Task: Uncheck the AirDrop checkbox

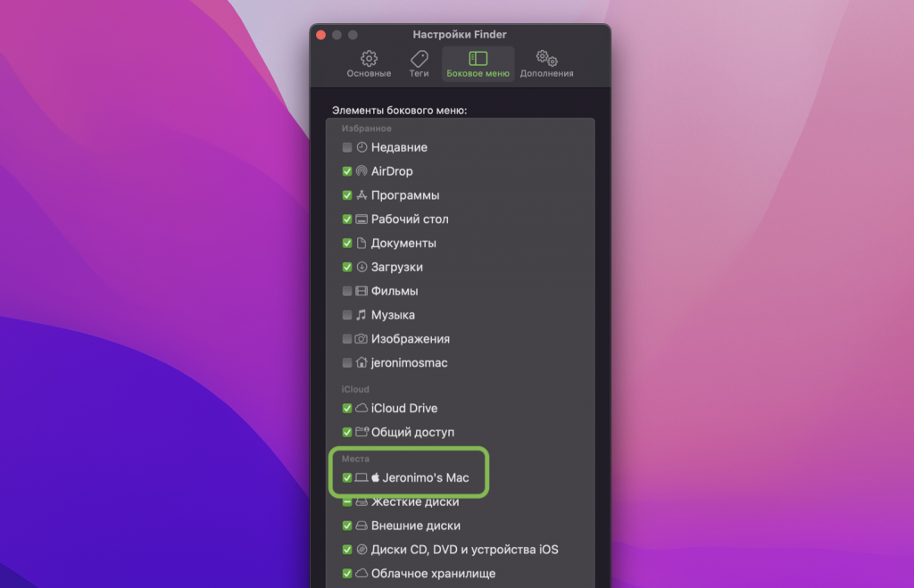Action: tap(347, 171)
